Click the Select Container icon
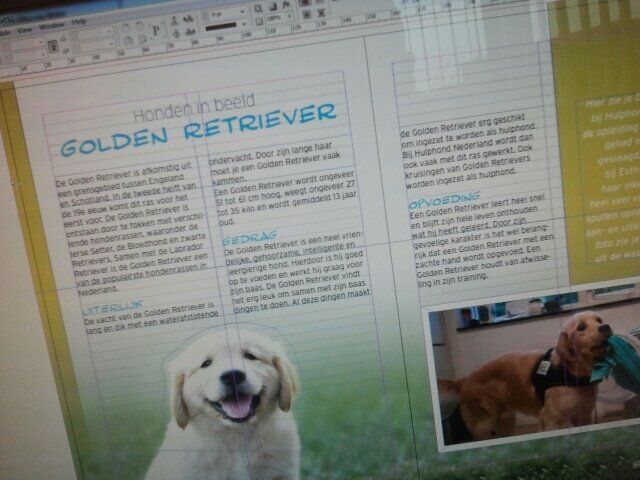Screen dimensions: 640x480 [x=175, y=20]
